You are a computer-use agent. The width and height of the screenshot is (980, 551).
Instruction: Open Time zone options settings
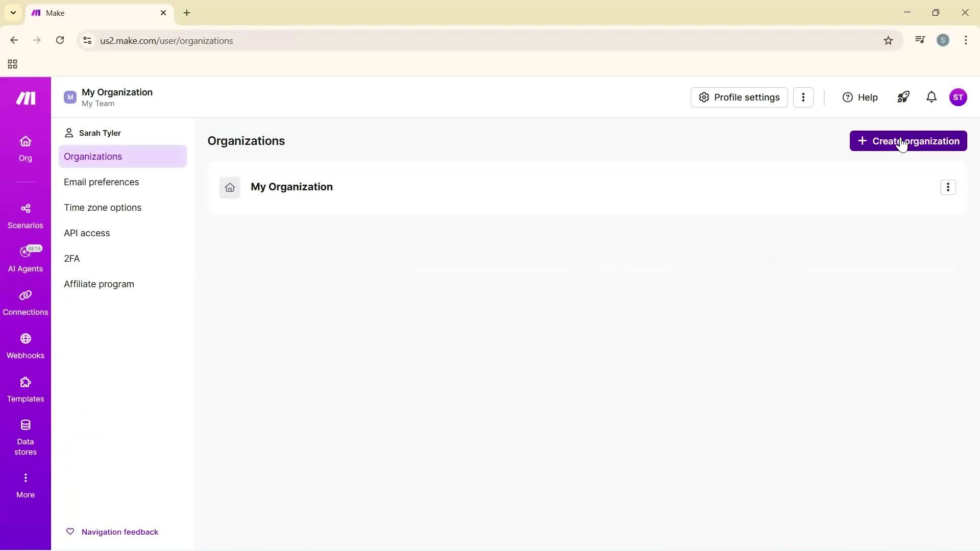(x=103, y=207)
